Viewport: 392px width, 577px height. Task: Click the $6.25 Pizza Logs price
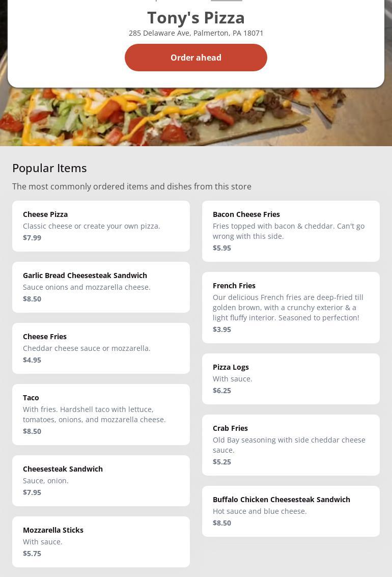[x=222, y=391]
